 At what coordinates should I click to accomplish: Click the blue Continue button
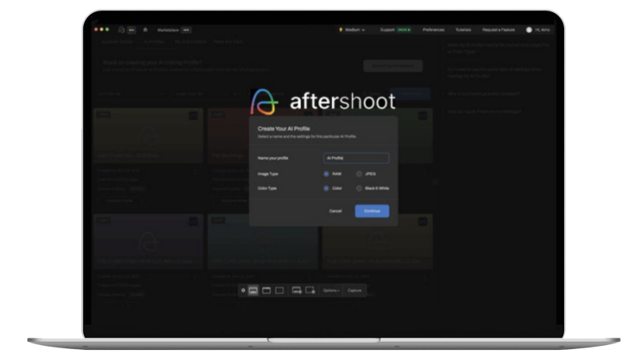point(372,211)
